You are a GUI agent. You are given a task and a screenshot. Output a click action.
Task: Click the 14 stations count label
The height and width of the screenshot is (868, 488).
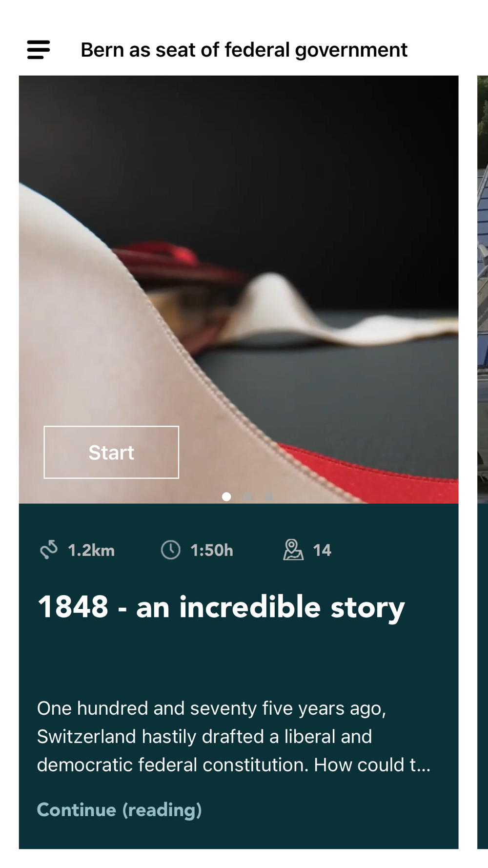point(322,551)
